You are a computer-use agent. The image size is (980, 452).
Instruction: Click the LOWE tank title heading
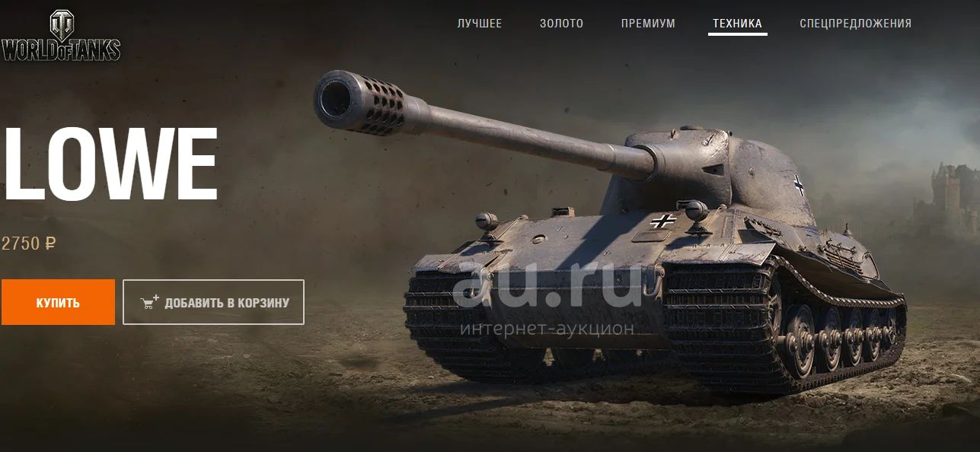coord(110,165)
